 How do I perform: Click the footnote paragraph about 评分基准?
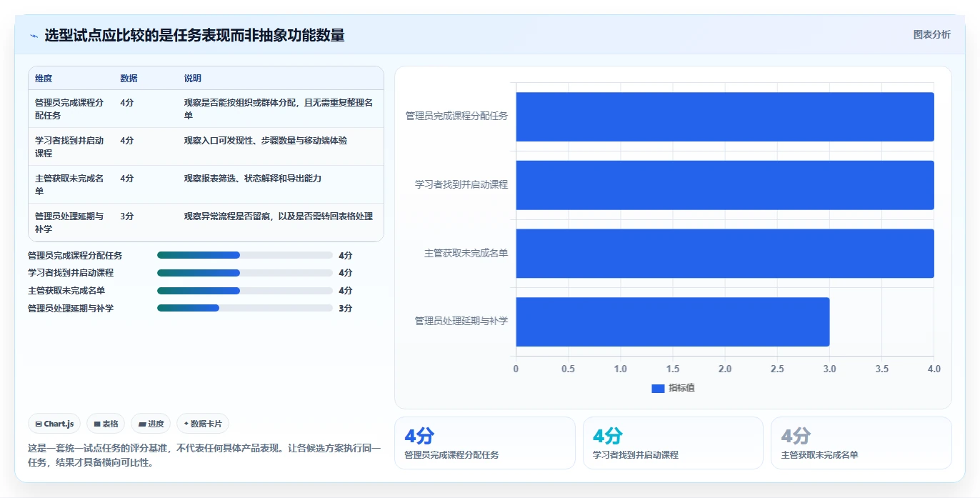[x=205, y=455]
